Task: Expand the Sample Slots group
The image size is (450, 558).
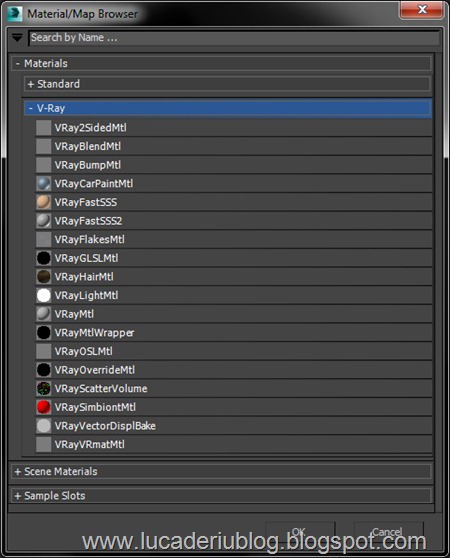Action: click(18, 496)
